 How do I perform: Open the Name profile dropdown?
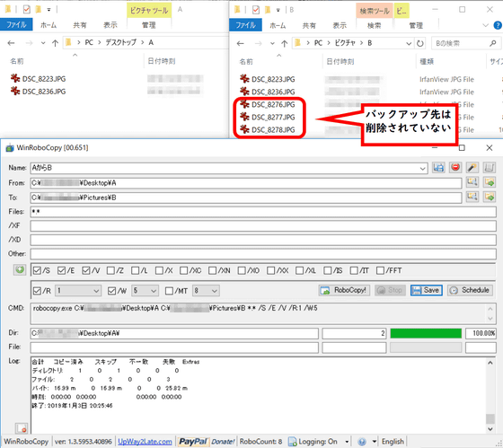coord(422,168)
